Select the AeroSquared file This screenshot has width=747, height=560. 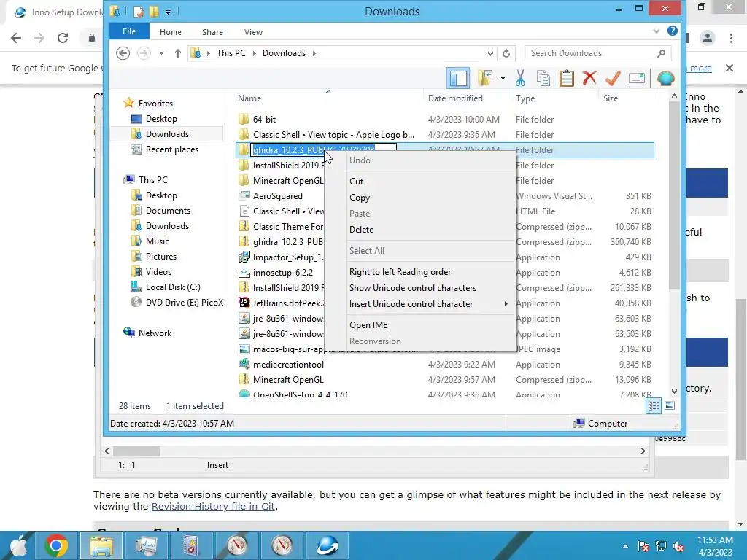[277, 196]
